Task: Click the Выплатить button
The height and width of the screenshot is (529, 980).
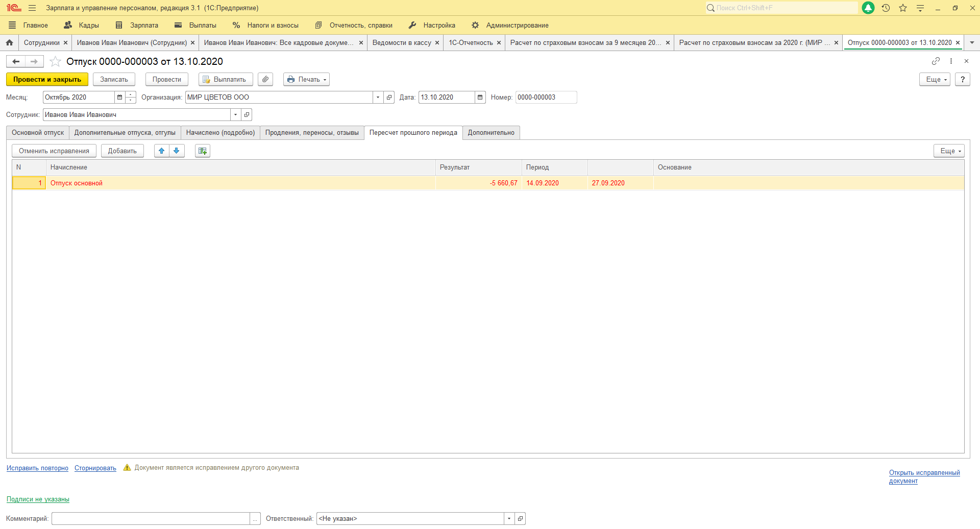Action: (x=226, y=79)
